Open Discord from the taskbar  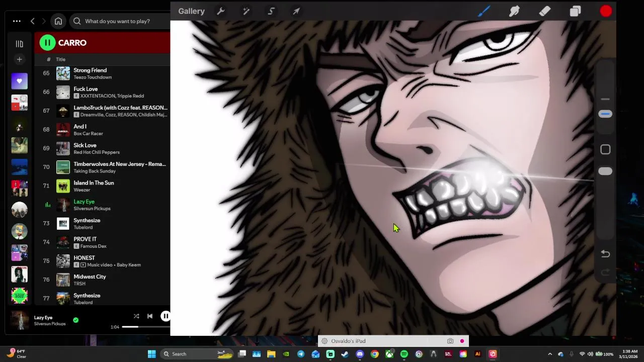(360, 354)
